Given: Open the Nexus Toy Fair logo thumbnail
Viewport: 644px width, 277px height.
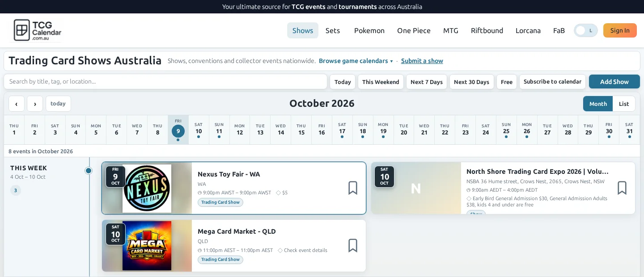Looking at the screenshot, I should (x=147, y=189).
